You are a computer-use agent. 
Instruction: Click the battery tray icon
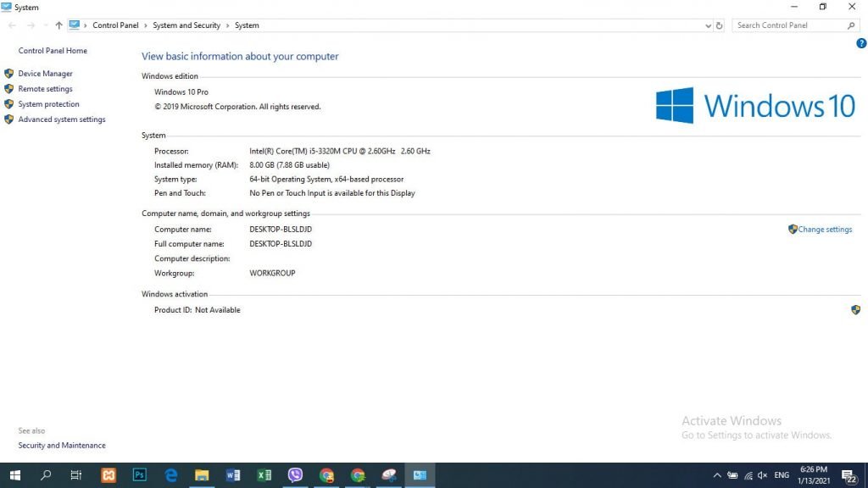click(x=732, y=475)
